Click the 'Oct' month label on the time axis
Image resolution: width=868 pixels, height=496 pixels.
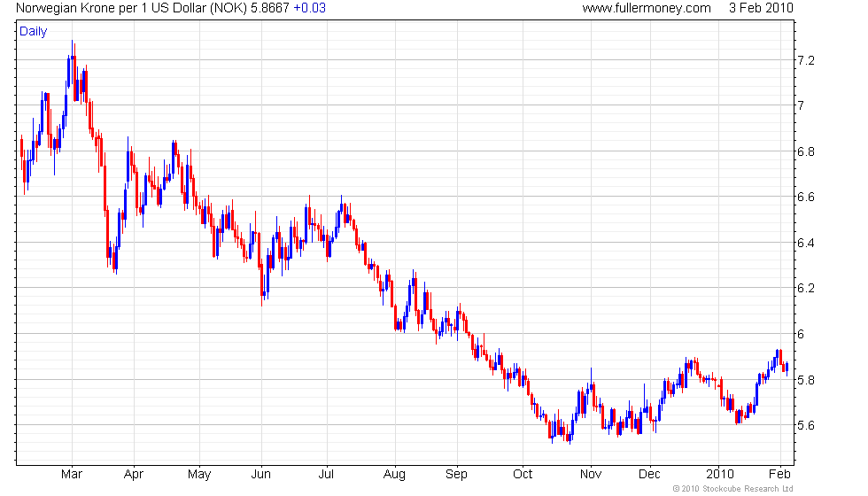pos(523,475)
